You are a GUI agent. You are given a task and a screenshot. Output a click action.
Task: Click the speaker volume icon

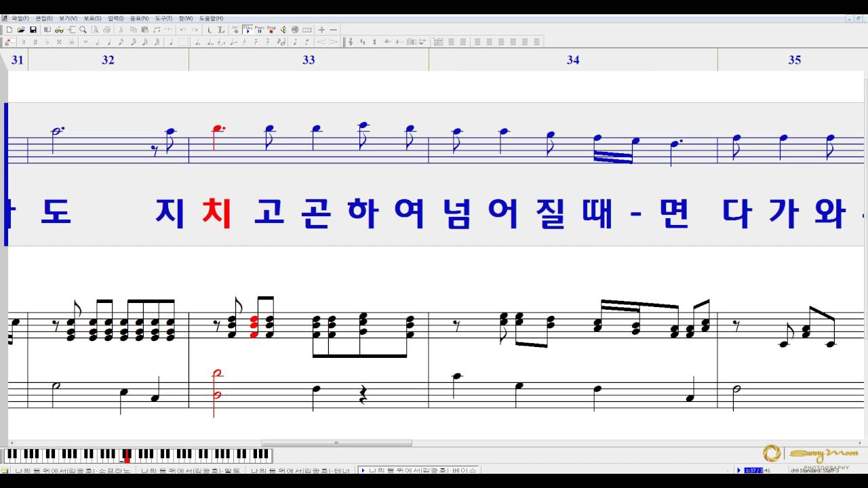click(283, 30)
